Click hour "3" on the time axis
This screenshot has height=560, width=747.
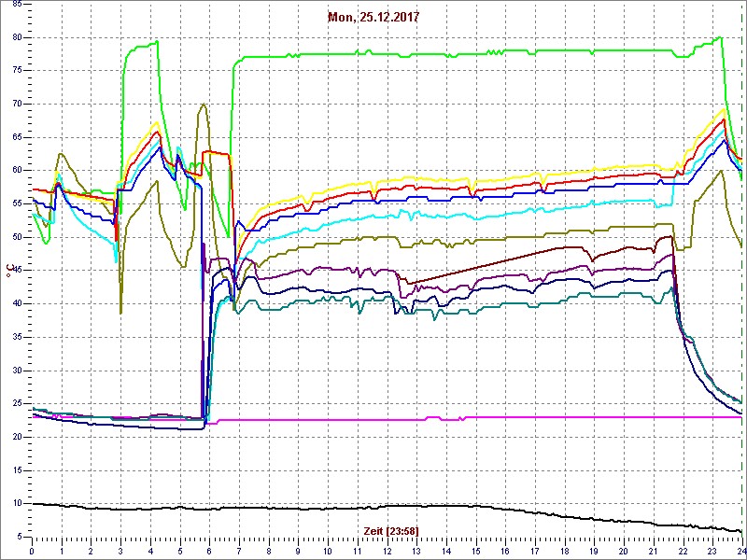[120, 551]
